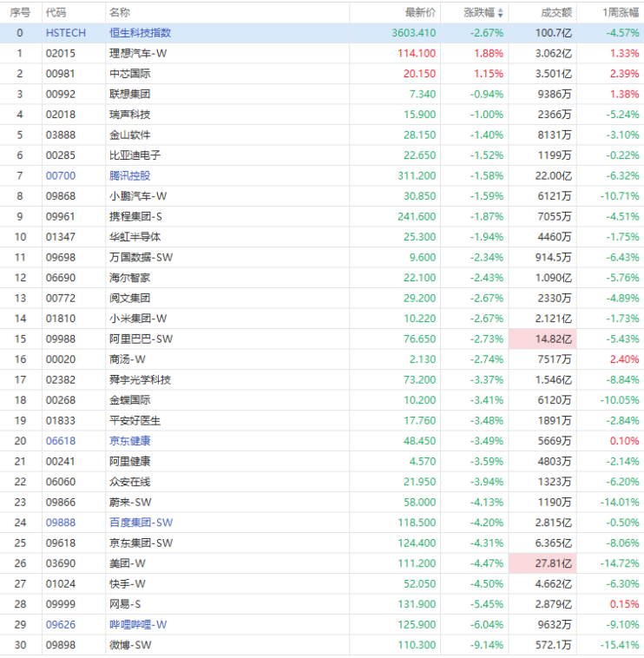This screenshot has width=644, height=658.
Task: Sort by the 最新价 column header
Action: pyautogui.click(x=420, y=13)
